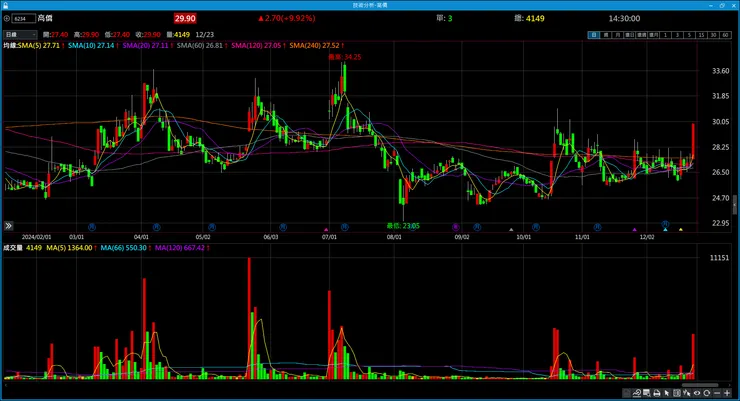Click the circled 月 marker near 04/01
The image size is (740, 401).
157,227
